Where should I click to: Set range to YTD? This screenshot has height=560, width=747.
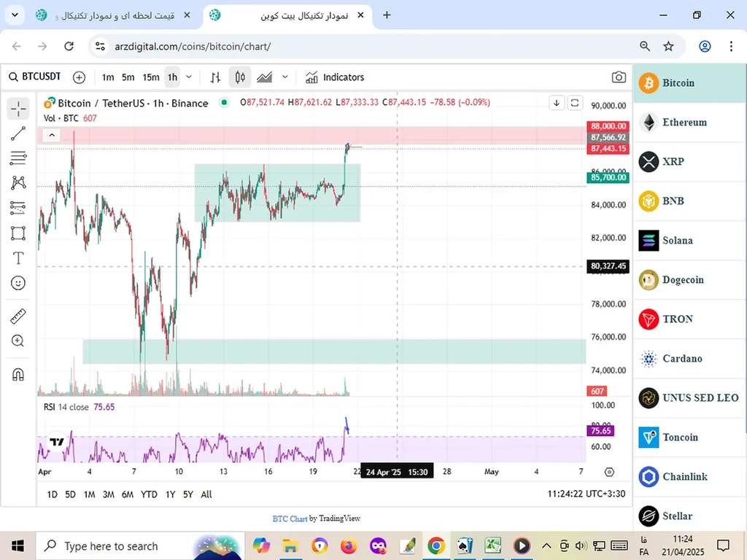click(x=149, y=494)
